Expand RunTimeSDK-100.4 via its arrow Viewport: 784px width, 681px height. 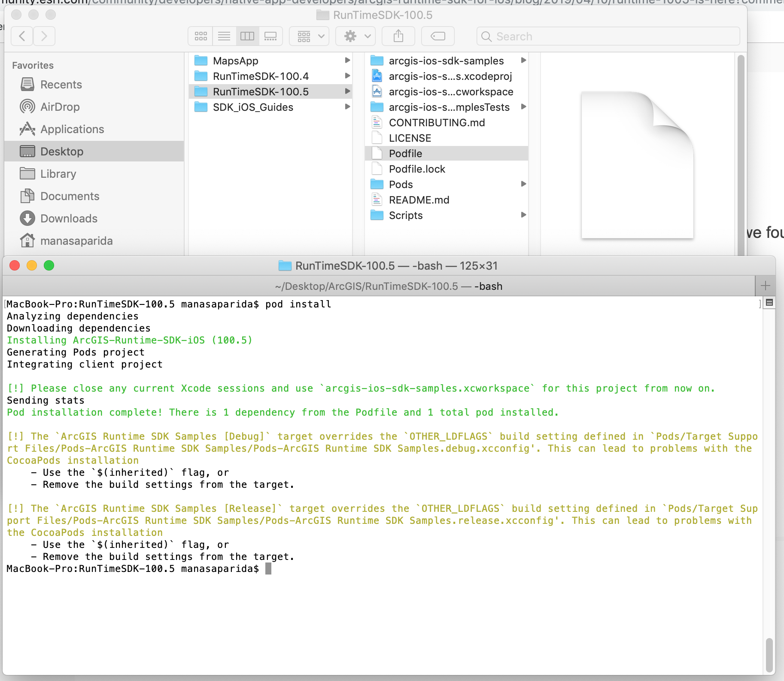[347, 76]
